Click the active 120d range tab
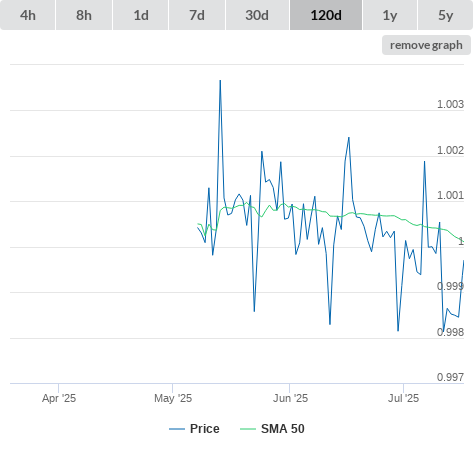Viewport: 474px width, 455px height. click(326, 15)
